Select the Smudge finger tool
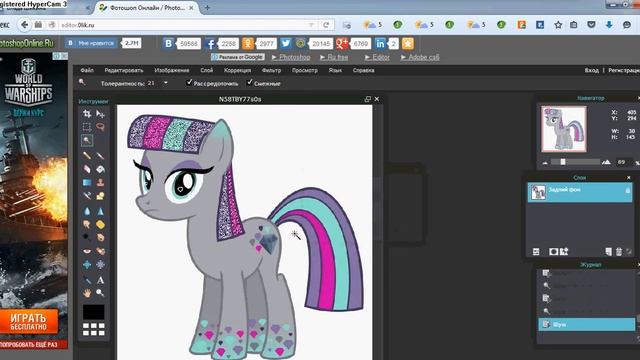 click(x=87, y=224)
